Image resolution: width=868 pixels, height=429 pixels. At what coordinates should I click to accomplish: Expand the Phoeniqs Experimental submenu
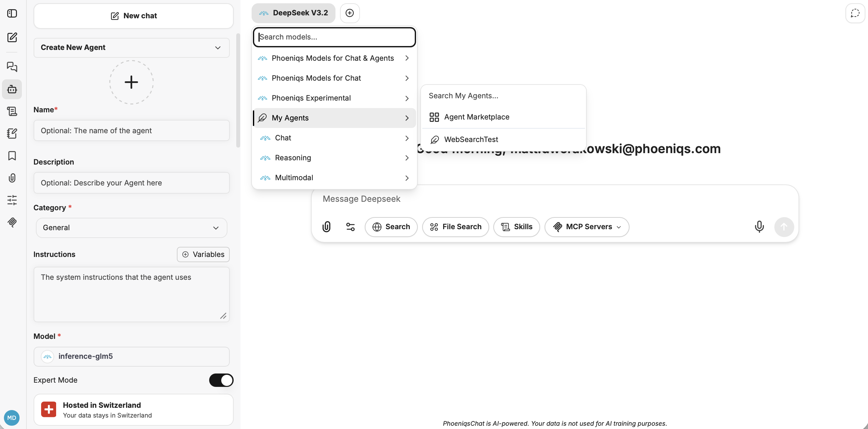[x=334, y=98]
